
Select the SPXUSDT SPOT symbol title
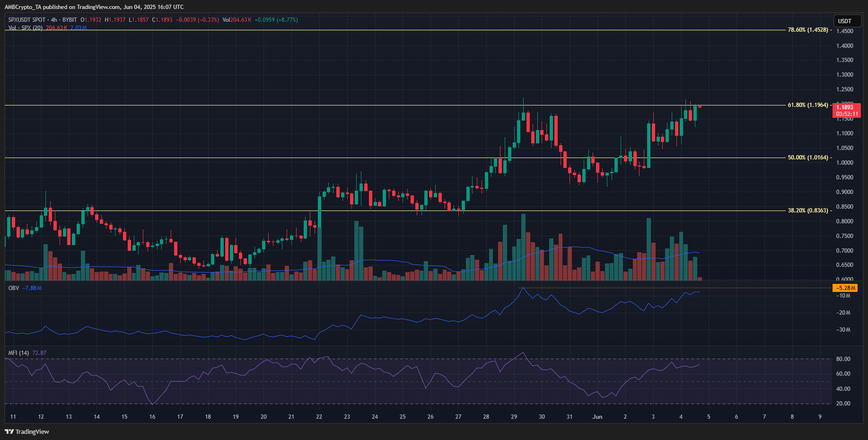click(27, 20)
